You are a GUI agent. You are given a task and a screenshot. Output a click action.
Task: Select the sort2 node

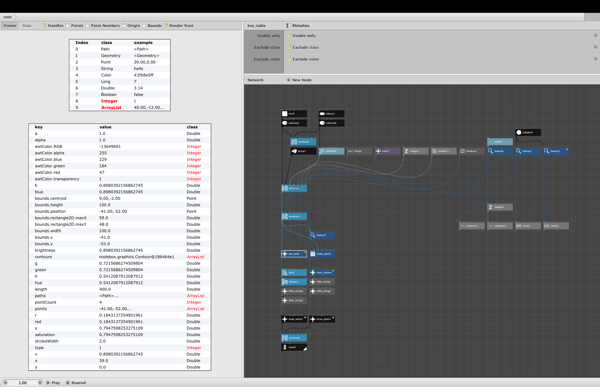[x=294, y=273]
